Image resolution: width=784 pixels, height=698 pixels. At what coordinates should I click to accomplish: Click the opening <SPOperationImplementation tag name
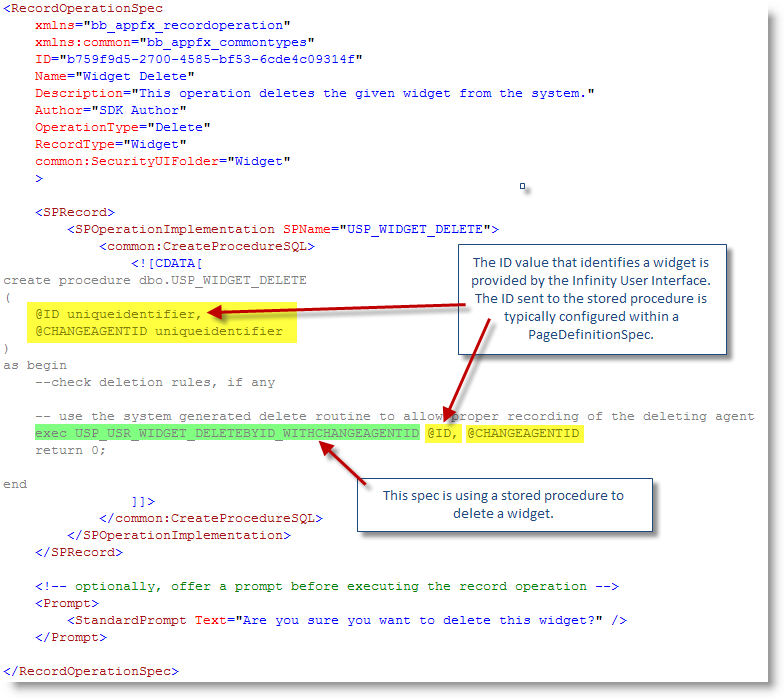171,230
